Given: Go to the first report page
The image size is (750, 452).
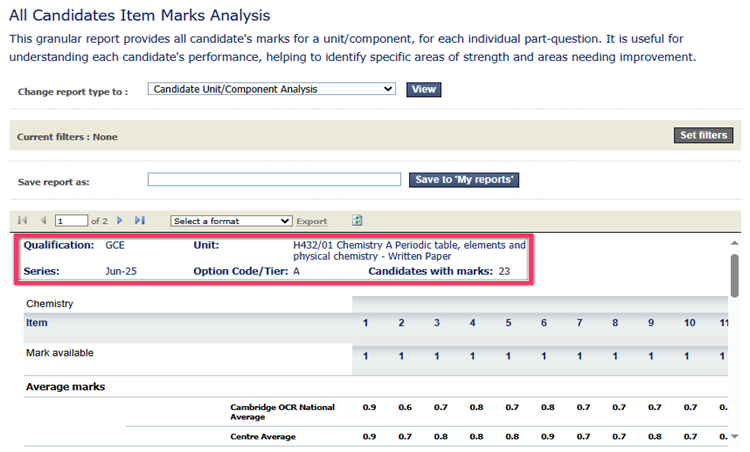Looking at the screenshot, I should pyautogui.click(x=23, y=220).
